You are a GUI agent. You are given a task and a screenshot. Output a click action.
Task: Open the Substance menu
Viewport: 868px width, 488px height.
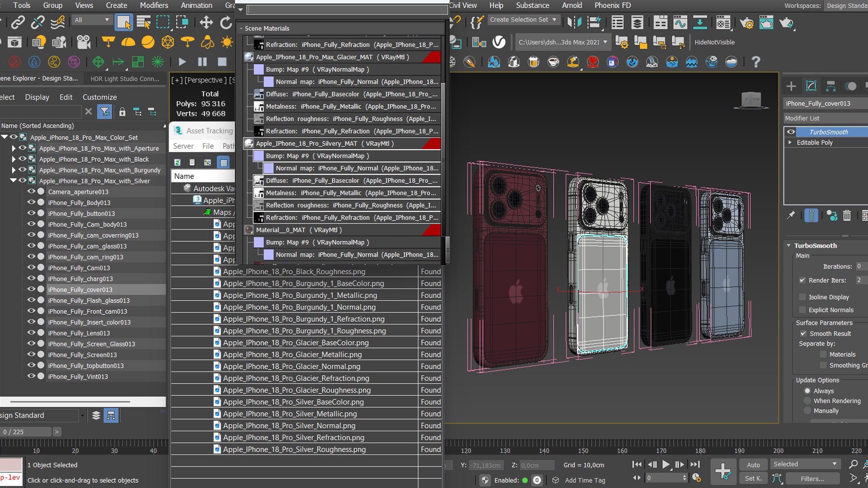(533, 5)
